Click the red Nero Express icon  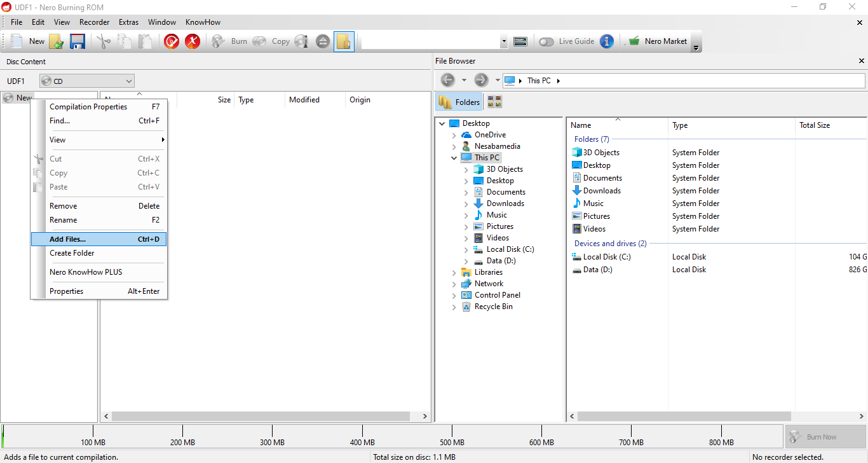point(171,41)
